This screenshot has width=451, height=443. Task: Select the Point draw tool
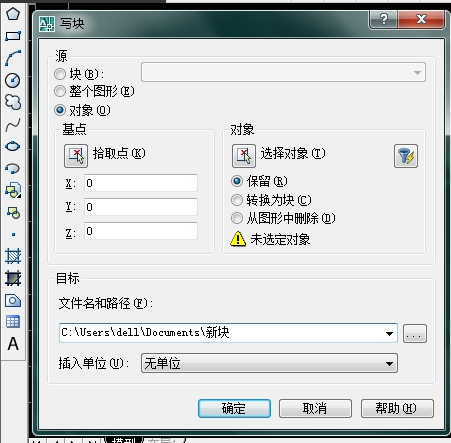[x=13, y=234]
